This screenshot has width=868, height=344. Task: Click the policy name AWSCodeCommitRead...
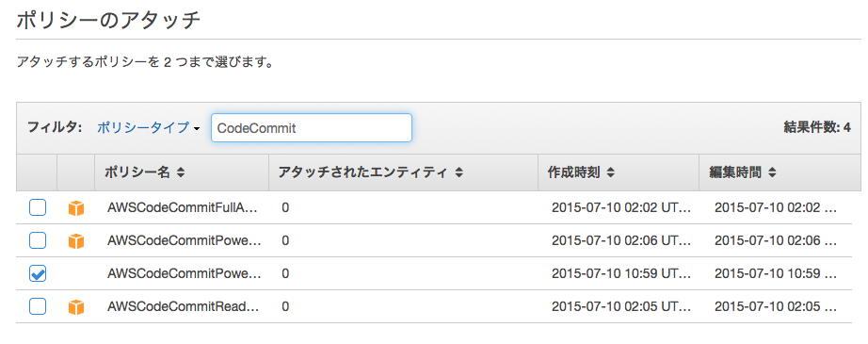pos(184,306)
